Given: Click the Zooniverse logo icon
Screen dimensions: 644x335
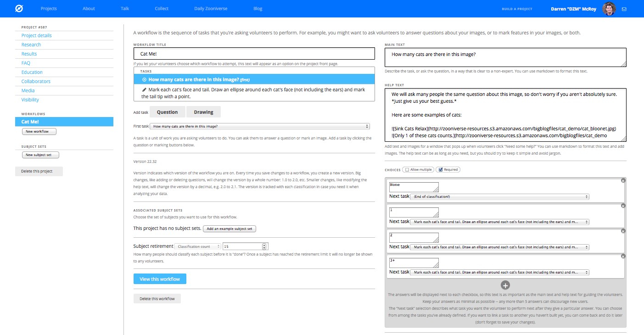Looking at the screenshot, I should (19, 8).
